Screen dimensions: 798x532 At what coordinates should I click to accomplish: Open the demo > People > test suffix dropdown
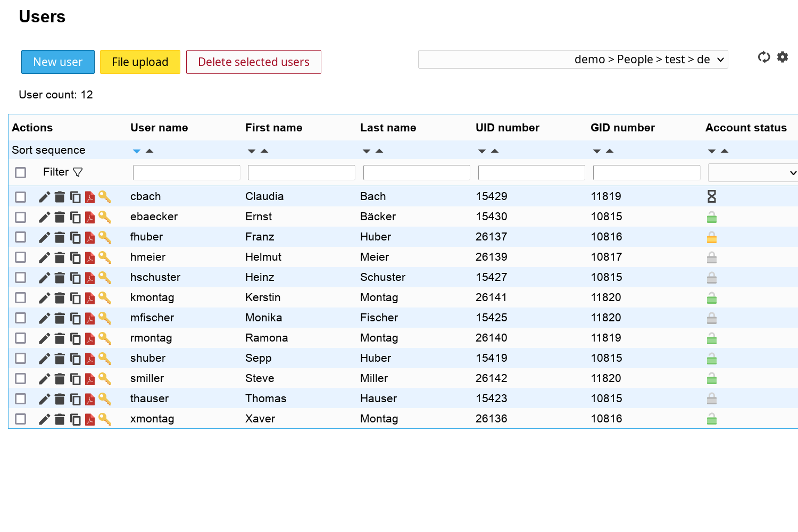coord(573,60)
